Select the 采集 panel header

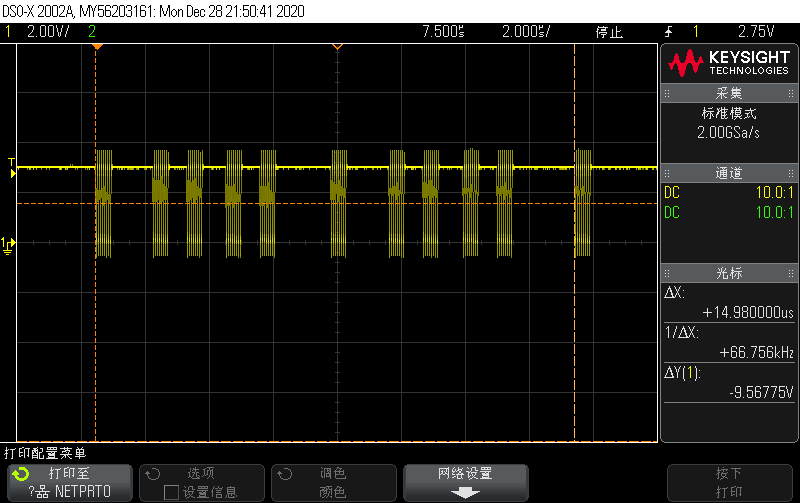729,93
